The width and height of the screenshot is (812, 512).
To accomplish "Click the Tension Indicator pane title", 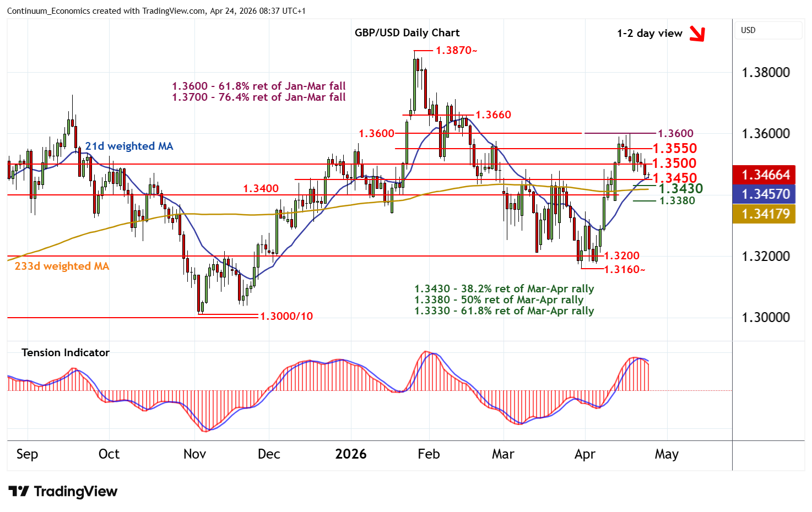I will (65, 352).
